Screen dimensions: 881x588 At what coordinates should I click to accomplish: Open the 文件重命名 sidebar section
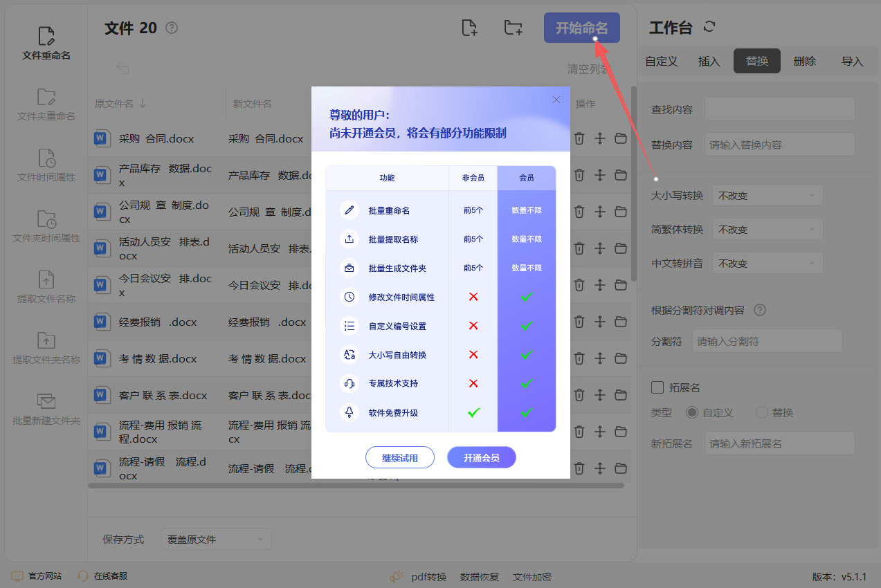pyautogui.click(x=46, y=44)
